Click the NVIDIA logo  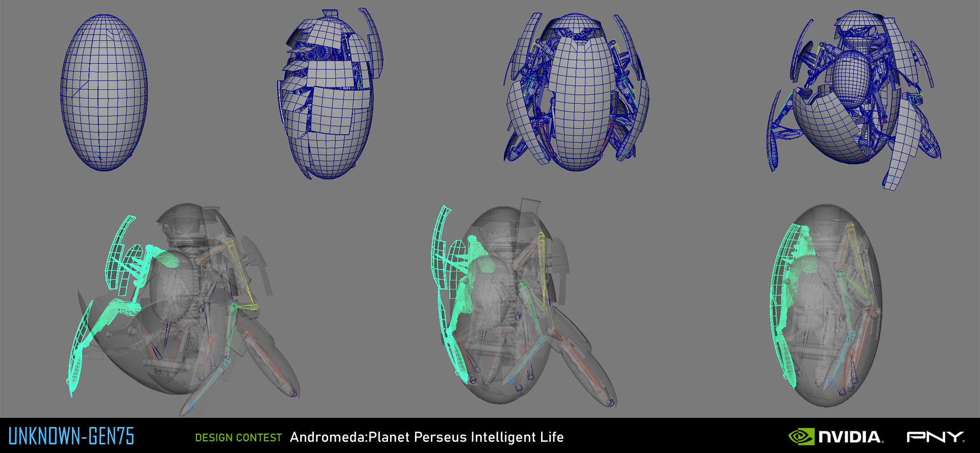pyautogui.click(x=836, y=437)
